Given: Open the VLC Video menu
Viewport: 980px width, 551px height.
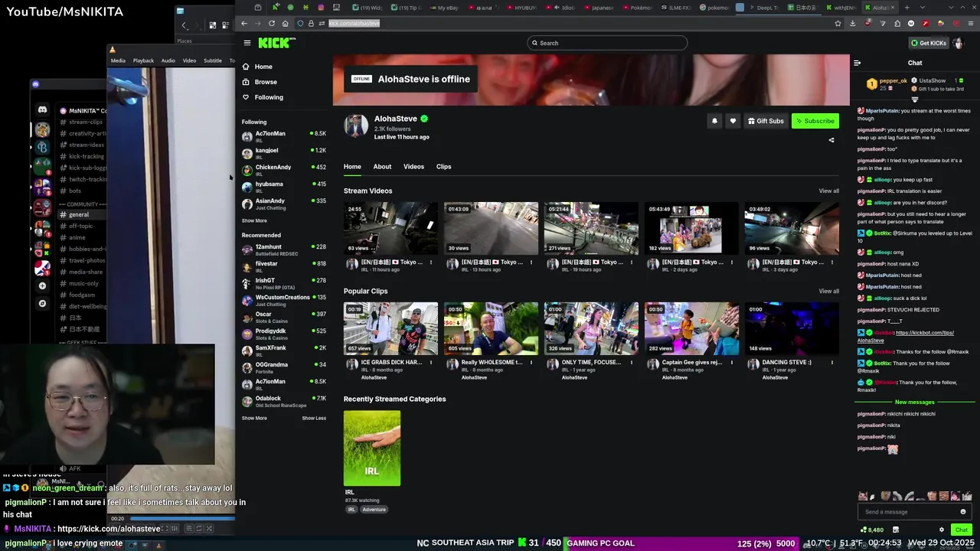Looking at the screenshot, I should click(189, 60).
